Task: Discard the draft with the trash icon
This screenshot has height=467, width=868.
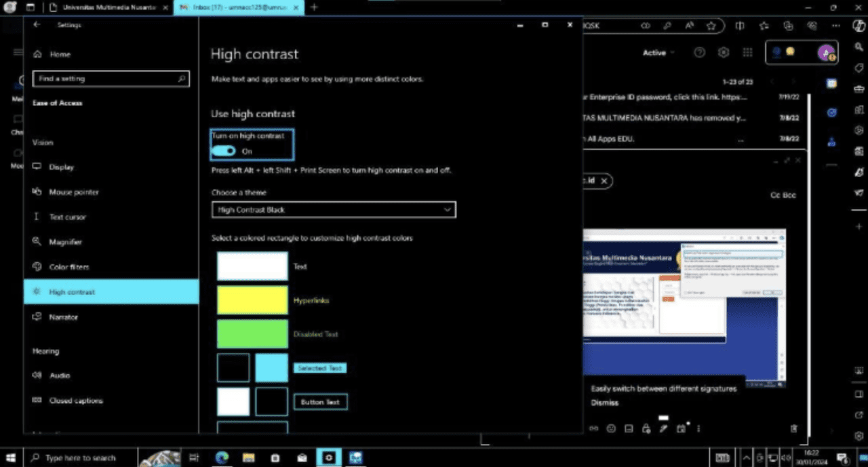Action: [794, 428]
